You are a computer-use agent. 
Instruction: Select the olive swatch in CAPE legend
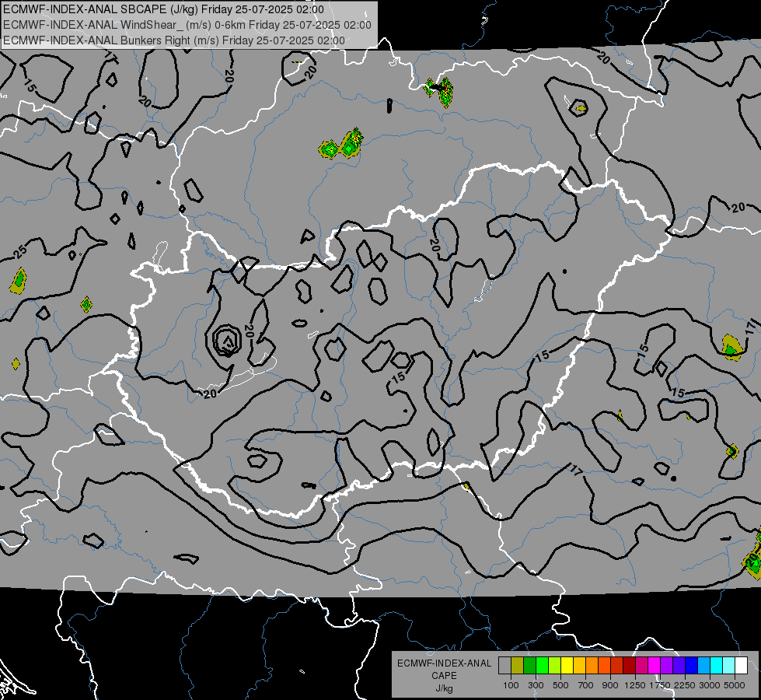click(518, 666)
